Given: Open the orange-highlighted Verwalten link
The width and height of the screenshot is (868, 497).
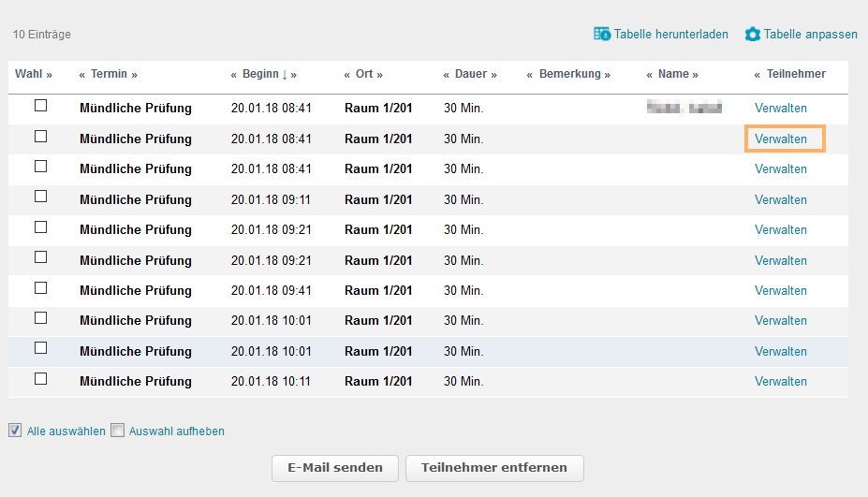Looking at the screenshot, I should pos(781,139).
